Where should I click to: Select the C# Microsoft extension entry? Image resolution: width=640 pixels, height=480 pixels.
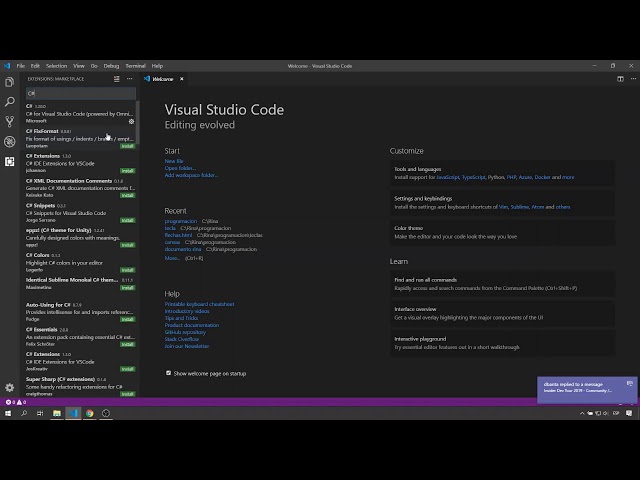click(80, 113)
